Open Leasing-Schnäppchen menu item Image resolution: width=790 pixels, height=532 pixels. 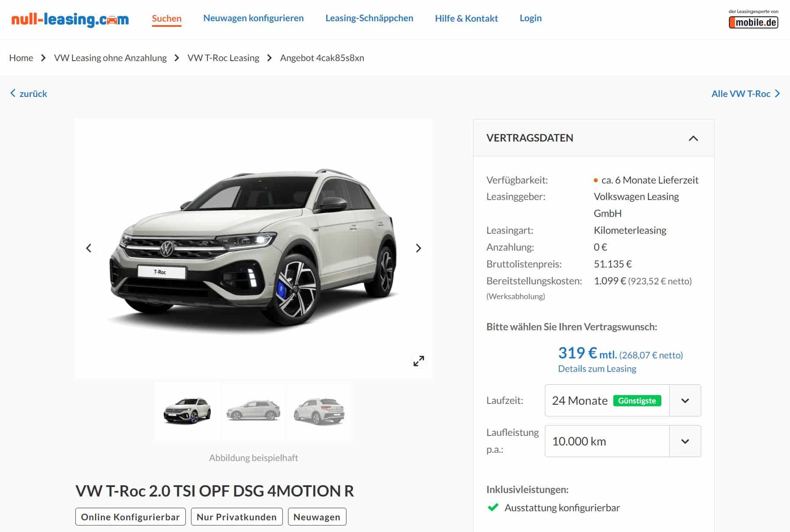click(369, 18)
